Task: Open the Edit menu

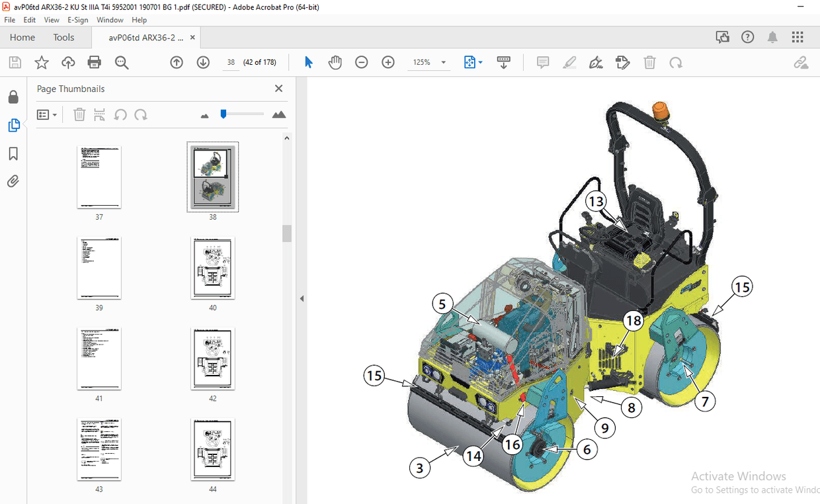Action: 30,20
